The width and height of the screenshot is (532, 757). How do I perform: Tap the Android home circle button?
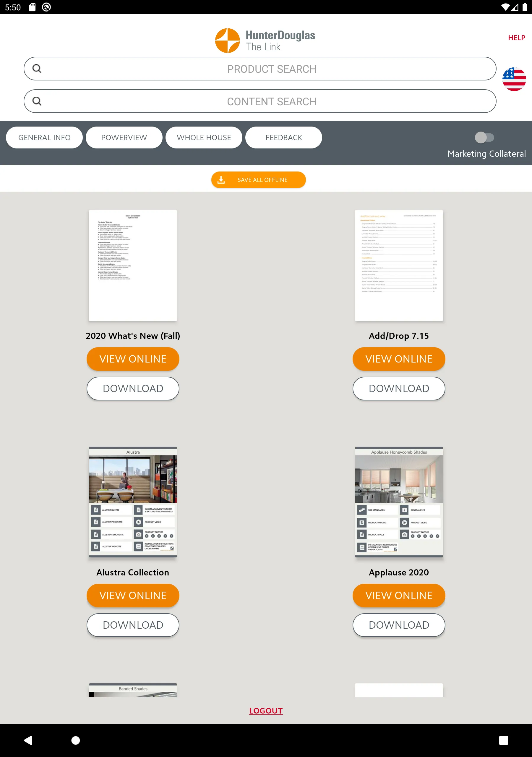tap(75, 740)
